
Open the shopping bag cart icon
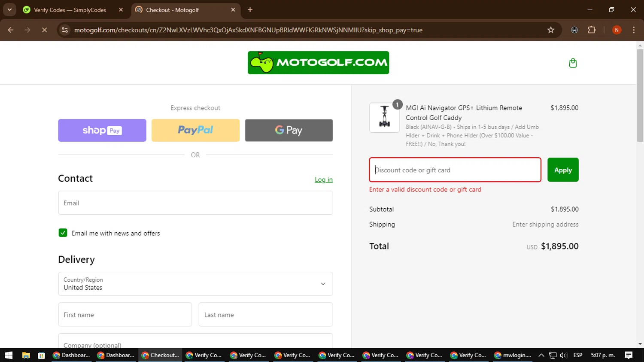[573, 63]
